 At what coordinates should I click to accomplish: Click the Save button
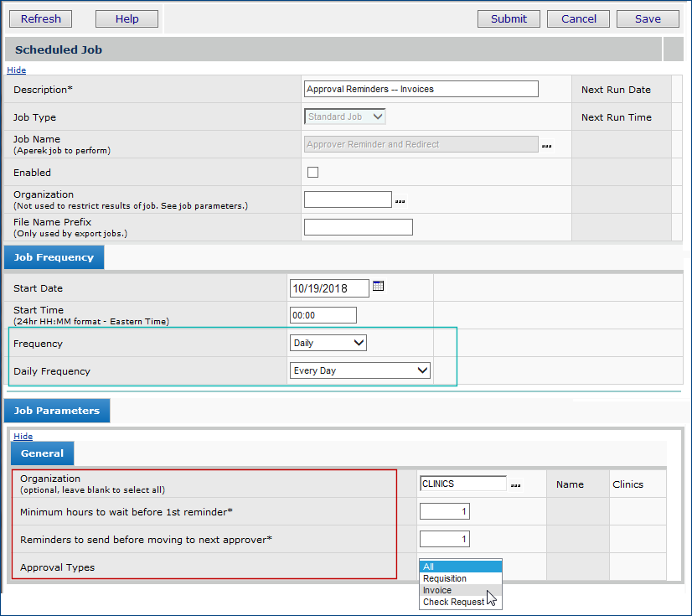point(647,18)
